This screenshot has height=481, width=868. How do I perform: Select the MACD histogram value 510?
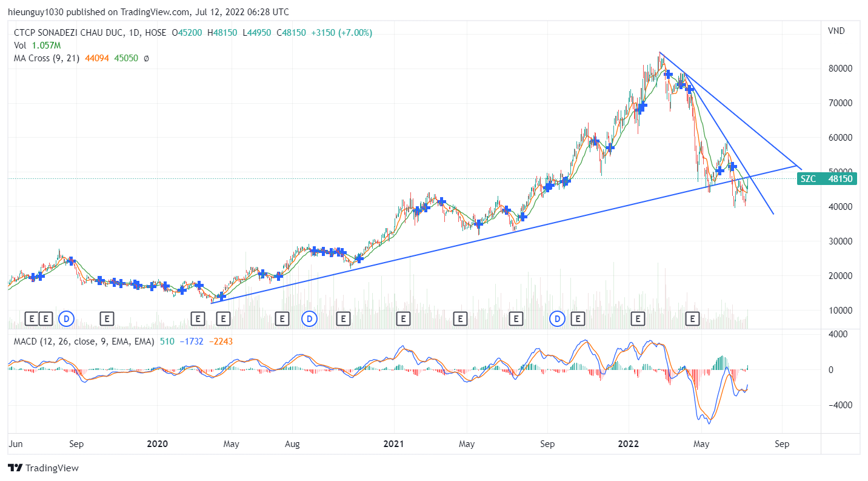click(167, 341)
